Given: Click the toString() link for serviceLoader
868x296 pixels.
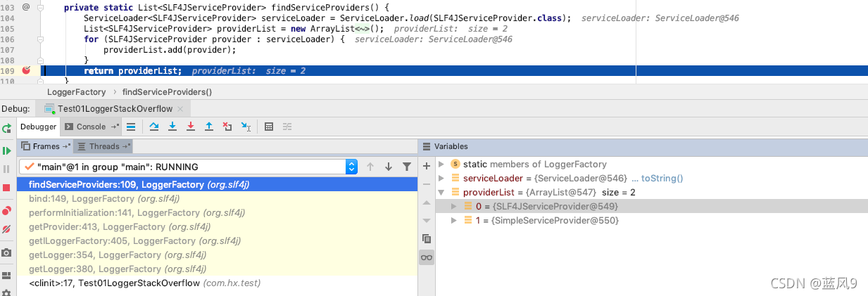Looking at the screenshot, I should click(x=656, y=179).
